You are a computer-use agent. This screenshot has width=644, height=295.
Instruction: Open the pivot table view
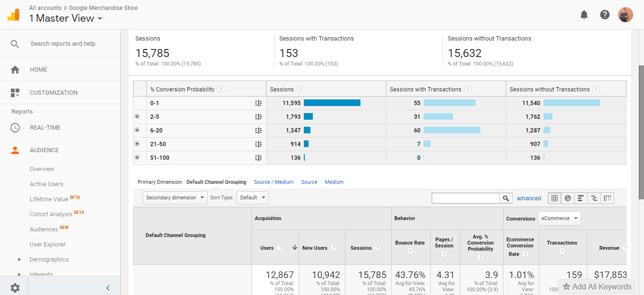click(607, 198)
